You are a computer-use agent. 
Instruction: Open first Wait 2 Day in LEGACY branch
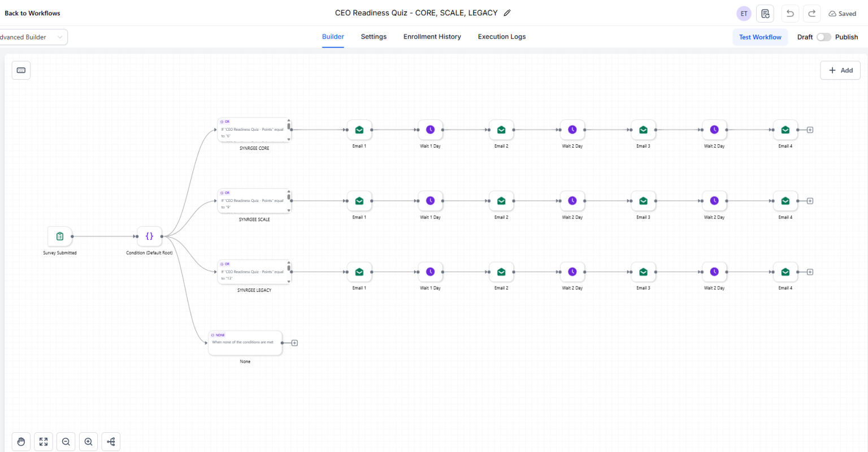tap(572, 272)
